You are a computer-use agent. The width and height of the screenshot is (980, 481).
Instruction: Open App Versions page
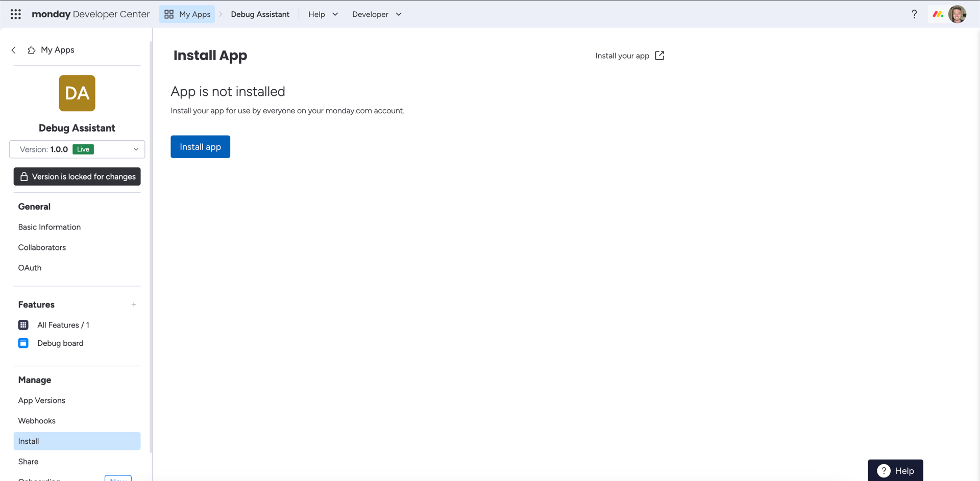42,400
